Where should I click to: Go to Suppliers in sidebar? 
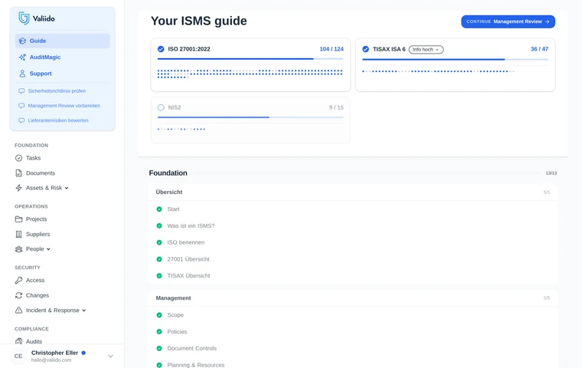pyautogui.click(x=38, y=235)
